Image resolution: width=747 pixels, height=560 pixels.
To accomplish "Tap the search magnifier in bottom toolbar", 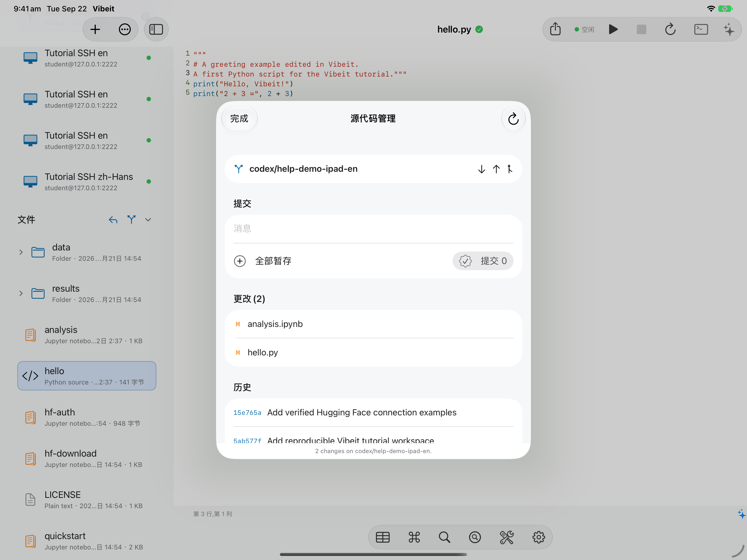I will tap(444, 537).
